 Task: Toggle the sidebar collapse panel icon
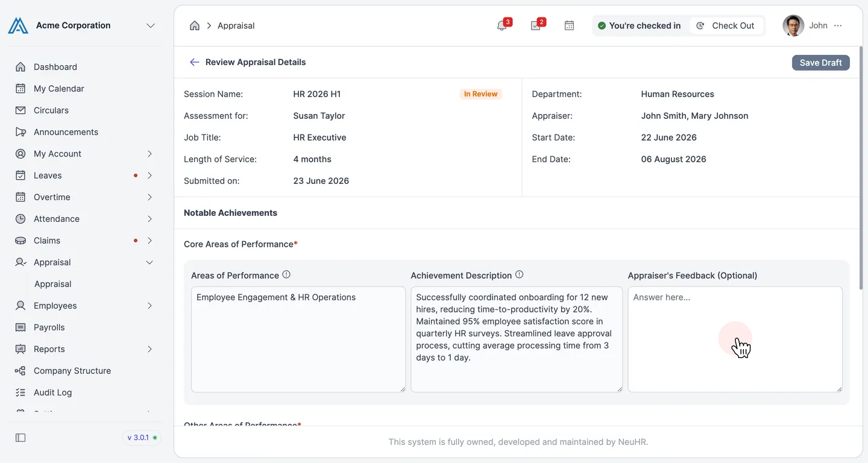(20, 438)
